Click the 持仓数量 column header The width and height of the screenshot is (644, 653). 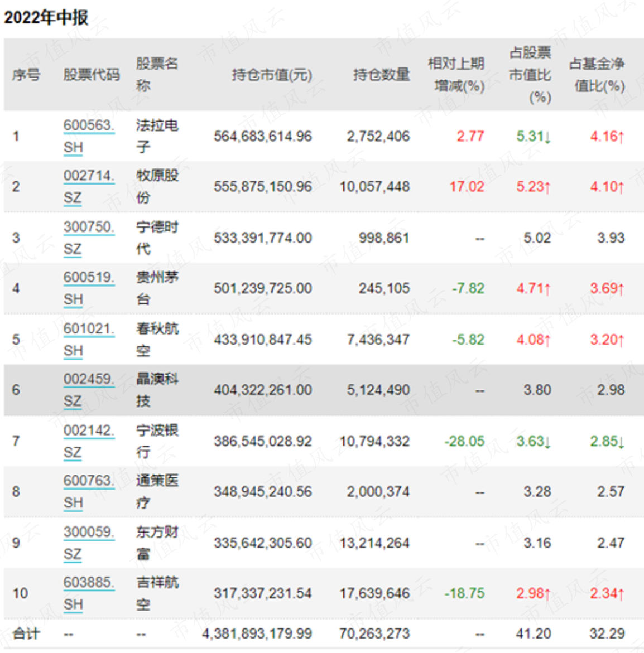point(381,75)
